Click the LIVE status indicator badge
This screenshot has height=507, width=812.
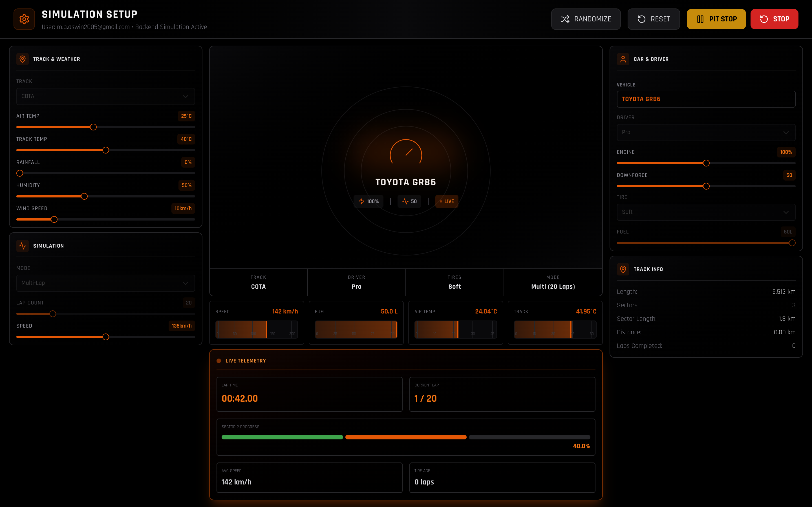[x=447, y=201]
